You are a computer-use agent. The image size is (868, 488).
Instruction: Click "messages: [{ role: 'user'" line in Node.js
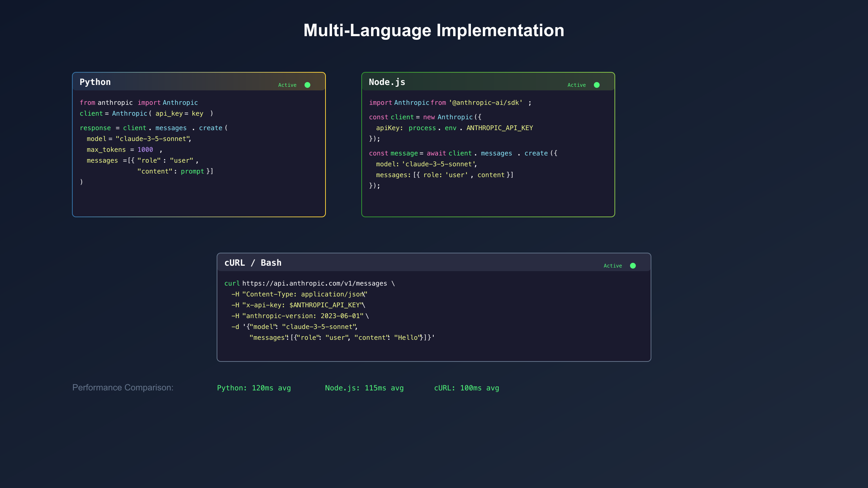click(x=445, y=175)
